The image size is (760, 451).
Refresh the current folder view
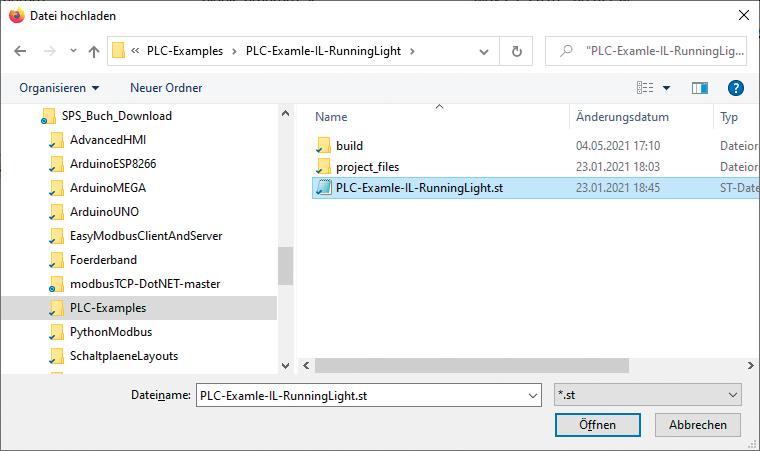pyautogui.click(x=517, y=51)
